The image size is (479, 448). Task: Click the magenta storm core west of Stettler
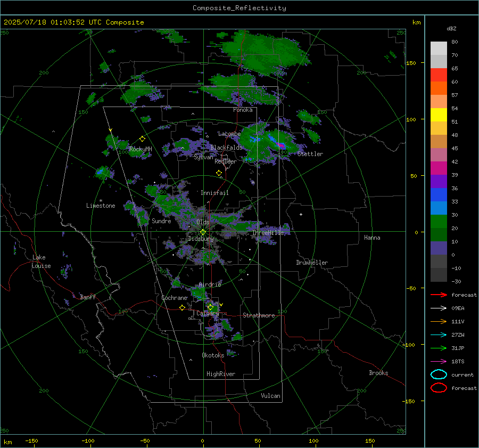pos(280,145)
